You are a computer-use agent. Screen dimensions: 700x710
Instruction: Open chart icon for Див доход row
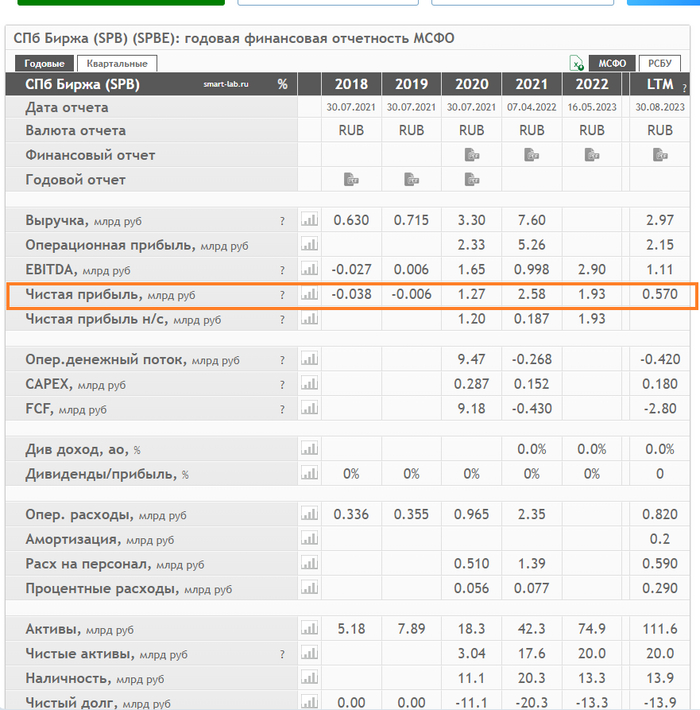tap(310, 449)
